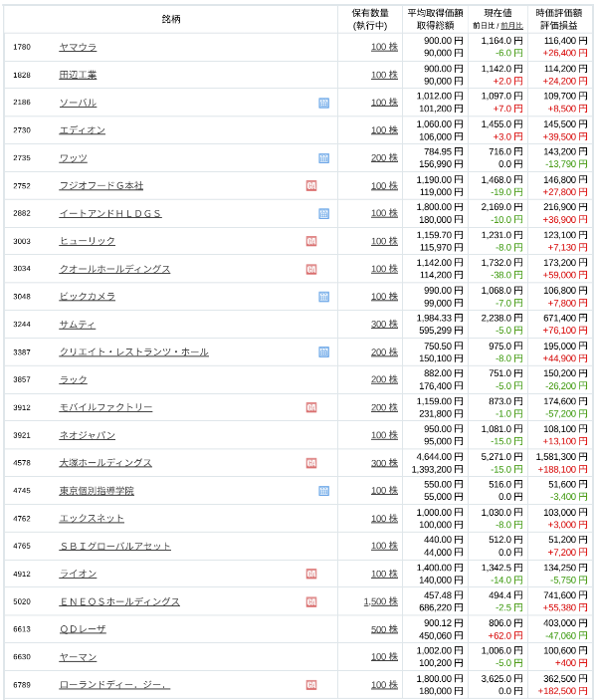Click the stock code 6789
This screenshot has height=700, width=597.
[22, 685]
